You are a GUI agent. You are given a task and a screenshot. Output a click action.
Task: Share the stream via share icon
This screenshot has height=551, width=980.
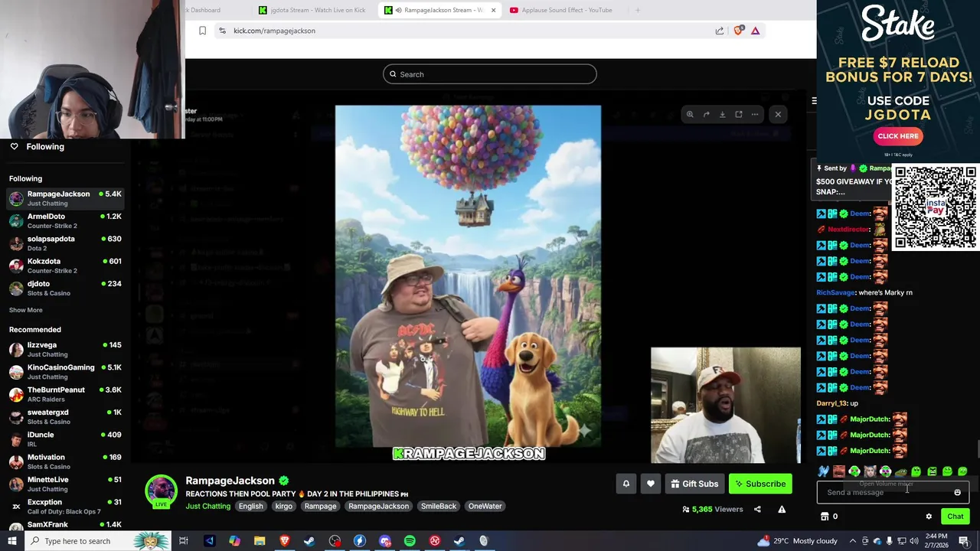pos(757,509)
